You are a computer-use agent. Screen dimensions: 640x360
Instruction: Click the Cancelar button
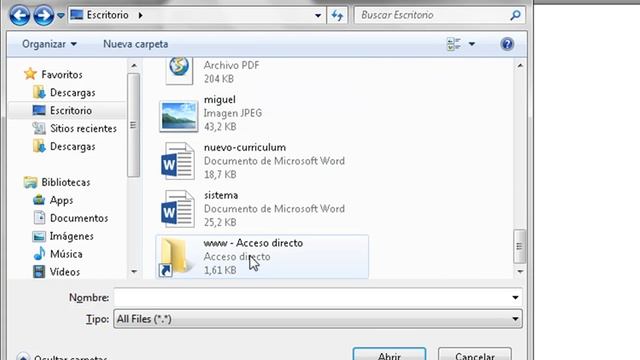(x=475, y=354)
